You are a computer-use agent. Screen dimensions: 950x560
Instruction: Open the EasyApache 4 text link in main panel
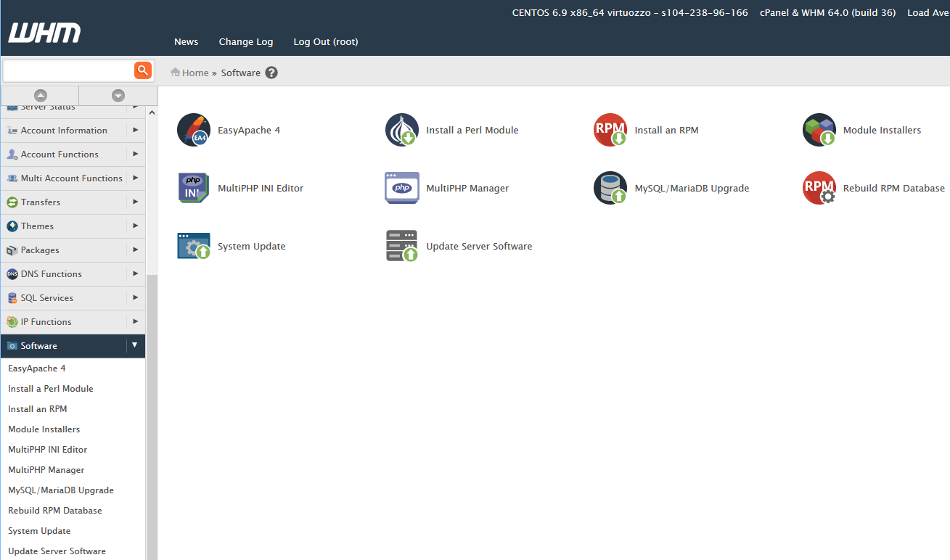[249, 131]
